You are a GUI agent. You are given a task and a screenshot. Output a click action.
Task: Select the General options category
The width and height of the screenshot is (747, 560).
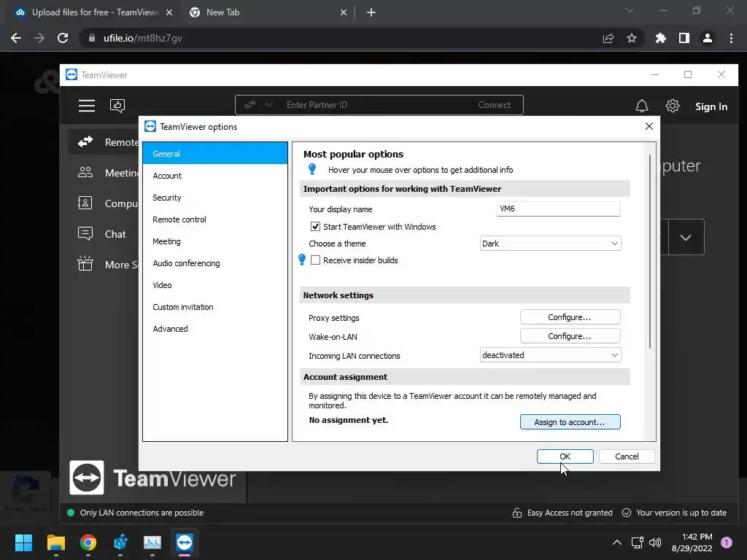(x=215, y=153)
